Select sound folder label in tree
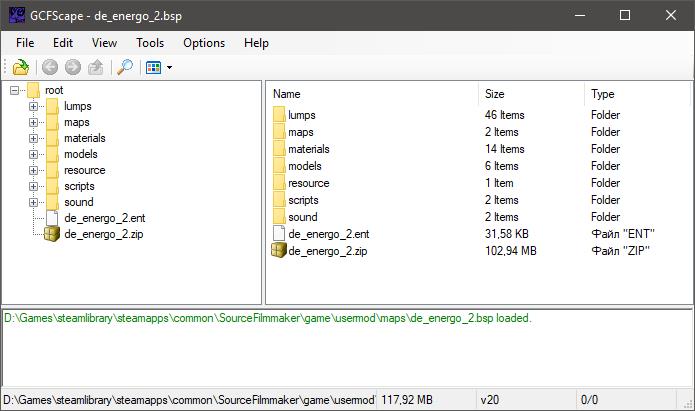This screenshot has width=695, height=411. point(79,202)
